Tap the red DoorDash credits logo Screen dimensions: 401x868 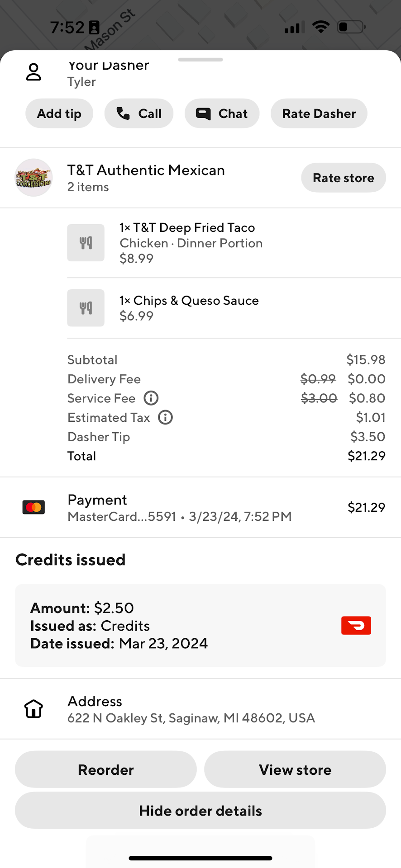pyautogui.click(x=356, y=626)
